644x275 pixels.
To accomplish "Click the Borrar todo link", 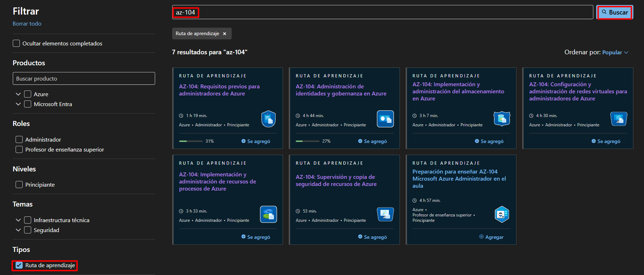I will (27, 24).
